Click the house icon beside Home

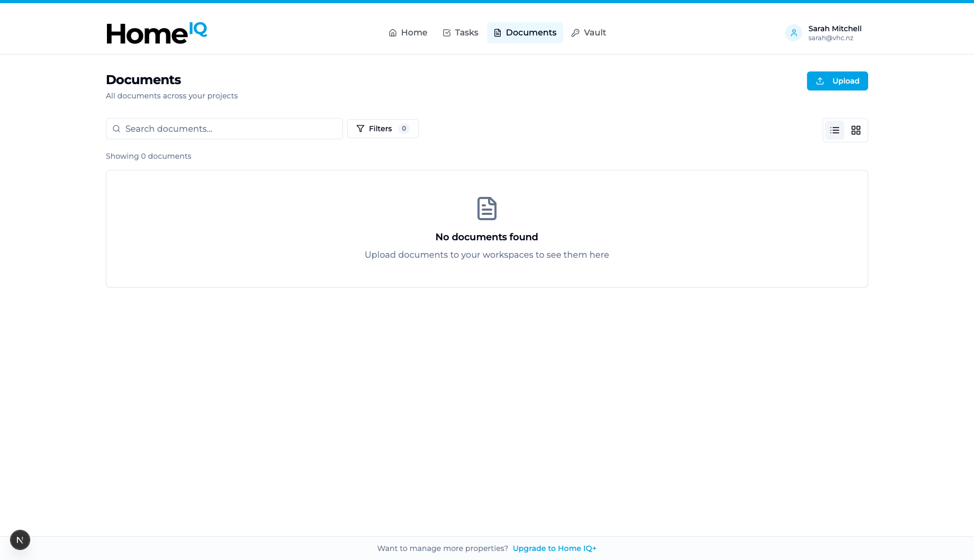(x=393, y=33)
